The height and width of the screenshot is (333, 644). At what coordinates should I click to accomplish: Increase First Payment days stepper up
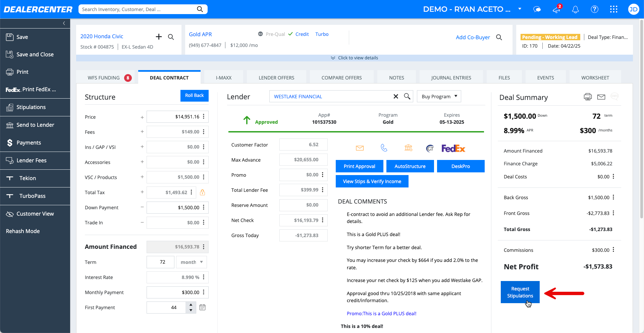pyautogui.click(x=191, y=304)
